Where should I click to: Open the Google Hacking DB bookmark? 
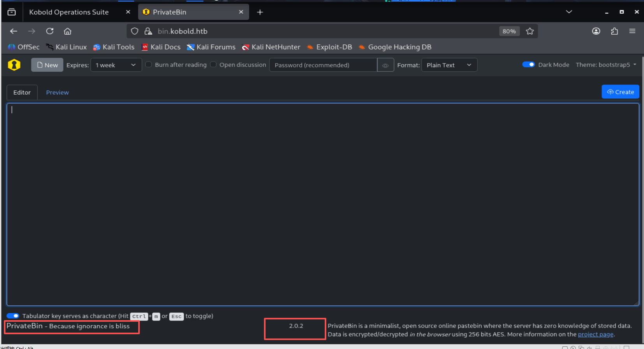(x=395, y=47)
